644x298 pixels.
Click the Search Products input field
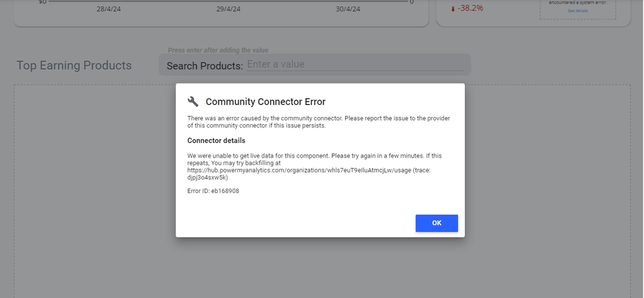point(355,64)
